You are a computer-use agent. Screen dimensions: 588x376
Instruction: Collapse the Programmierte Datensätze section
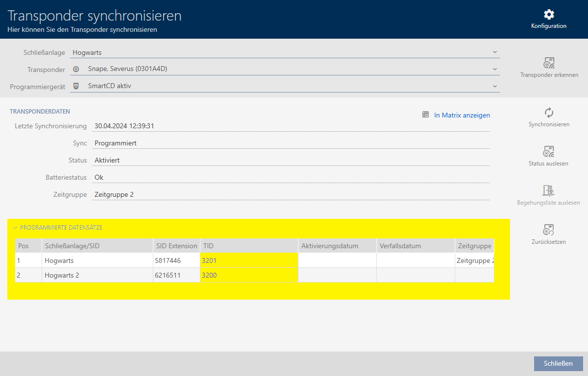click(15, 228)
